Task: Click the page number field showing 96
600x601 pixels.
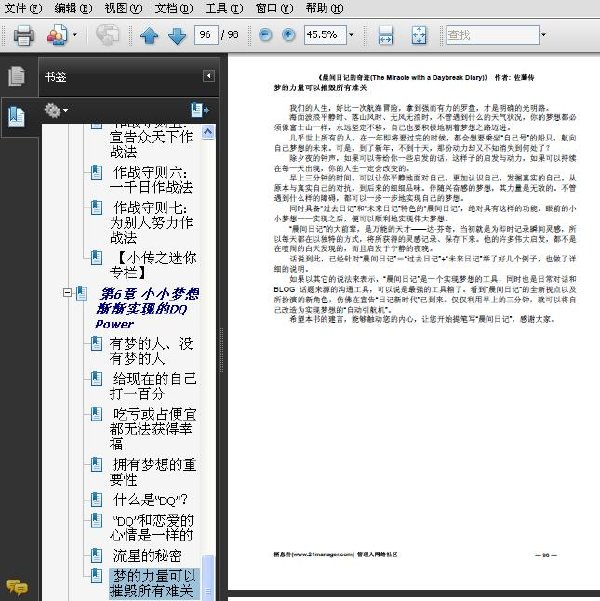Action: click(x=206, y=35)
